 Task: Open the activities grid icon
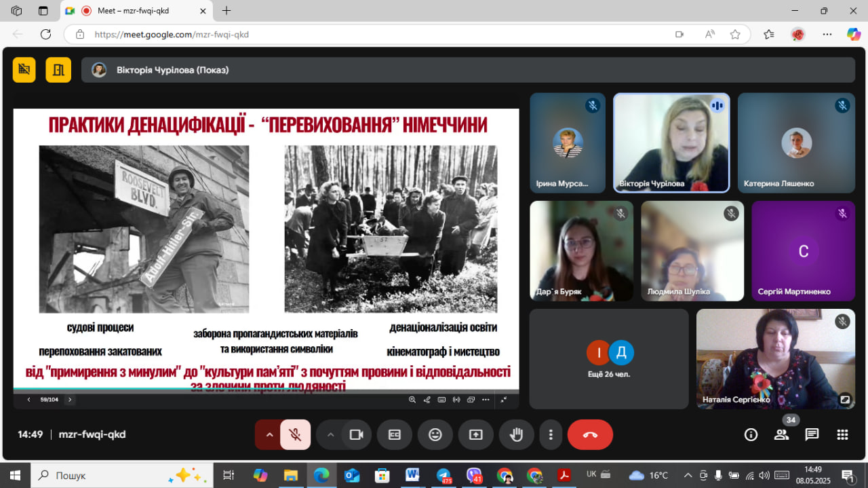[843, 434]
